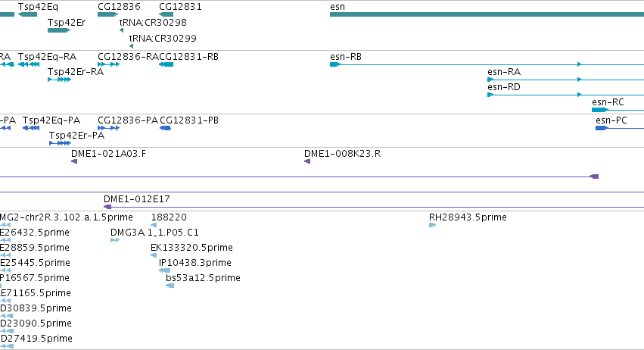Click the tRNA:CR30298 feature label

pyautogui.click(x=153, y=23)
